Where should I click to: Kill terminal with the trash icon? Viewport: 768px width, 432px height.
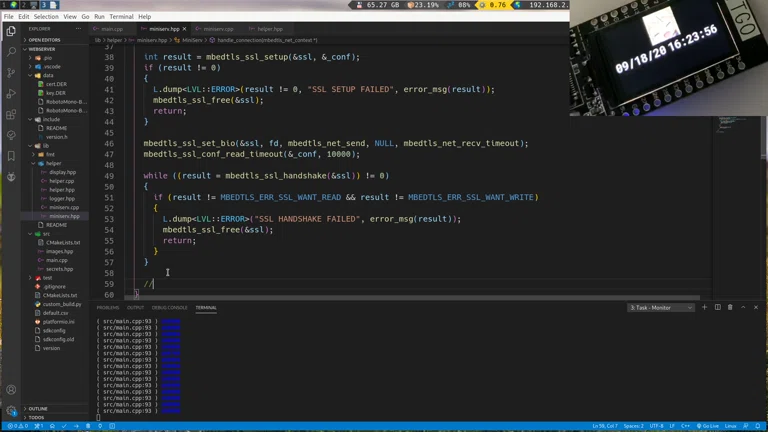tap(730, 308)
